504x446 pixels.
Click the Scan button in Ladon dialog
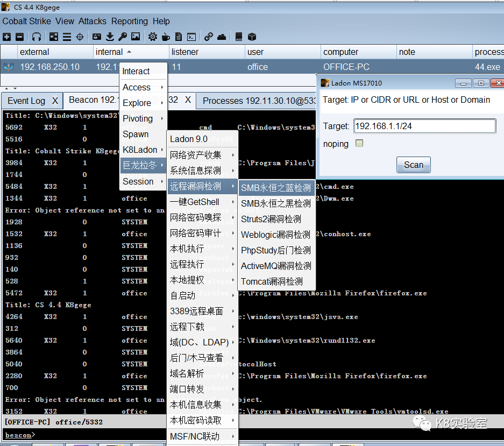413,165
